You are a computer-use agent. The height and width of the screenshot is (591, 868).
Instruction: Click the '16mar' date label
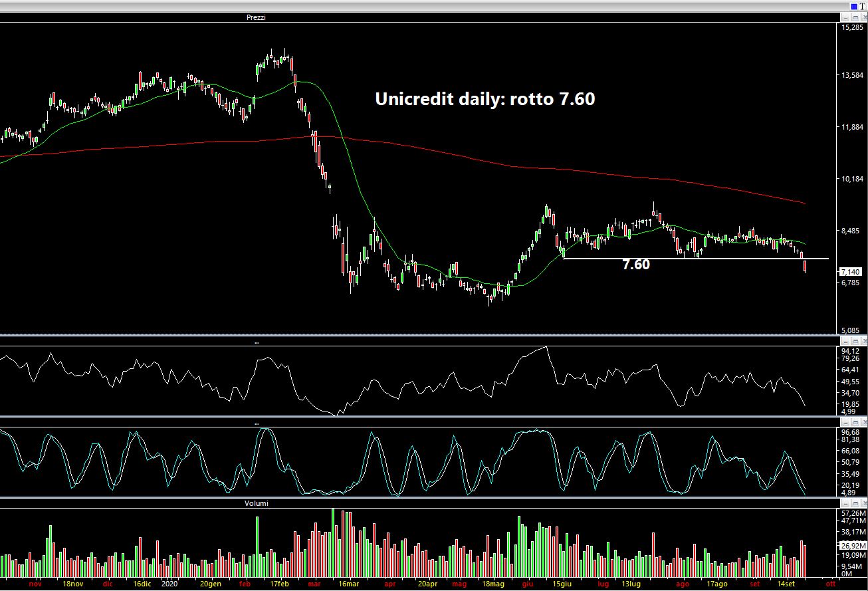pyautogui.click(x=348, y=584)
